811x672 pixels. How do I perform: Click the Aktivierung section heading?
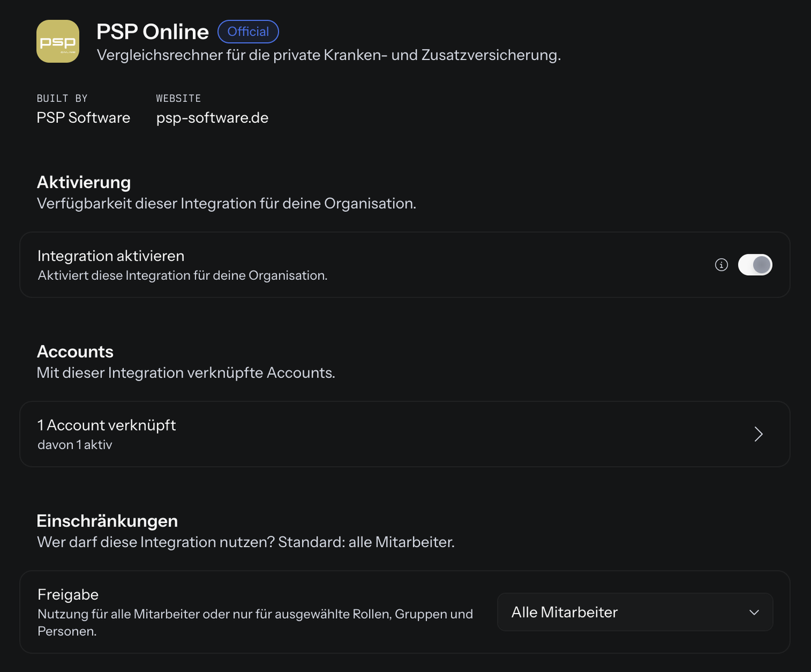[84, 182]
